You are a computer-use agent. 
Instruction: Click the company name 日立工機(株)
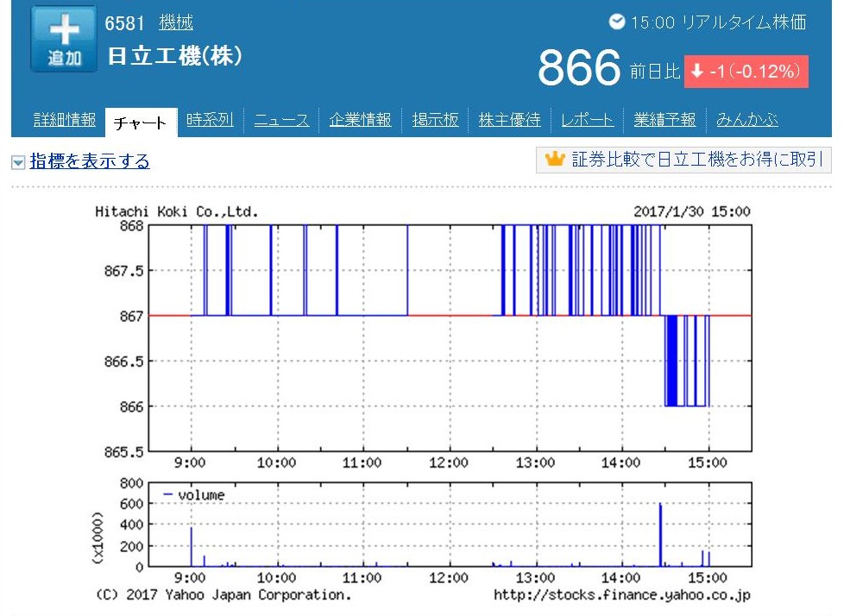click(175, 56)
